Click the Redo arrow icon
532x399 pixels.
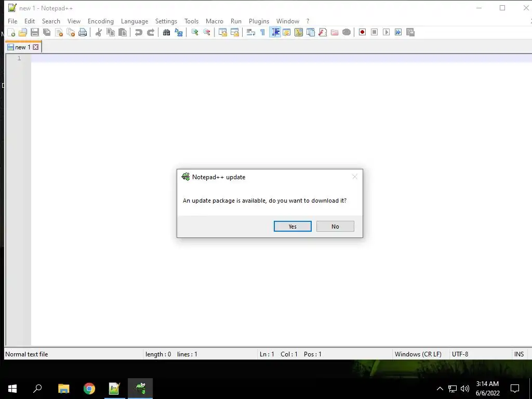click(150, 32)
